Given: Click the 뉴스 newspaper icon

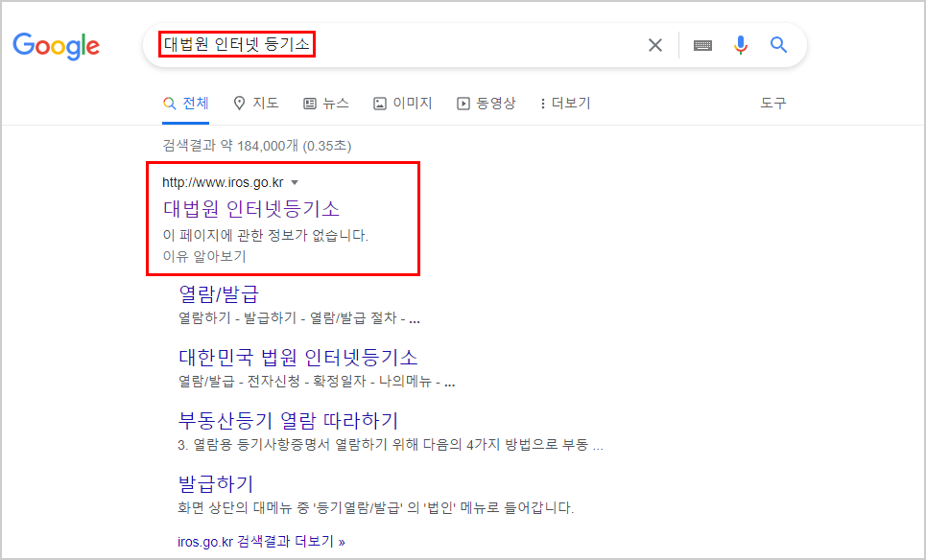Looking at the screenshot, I should pyautogui.click(x=308, y=103).
